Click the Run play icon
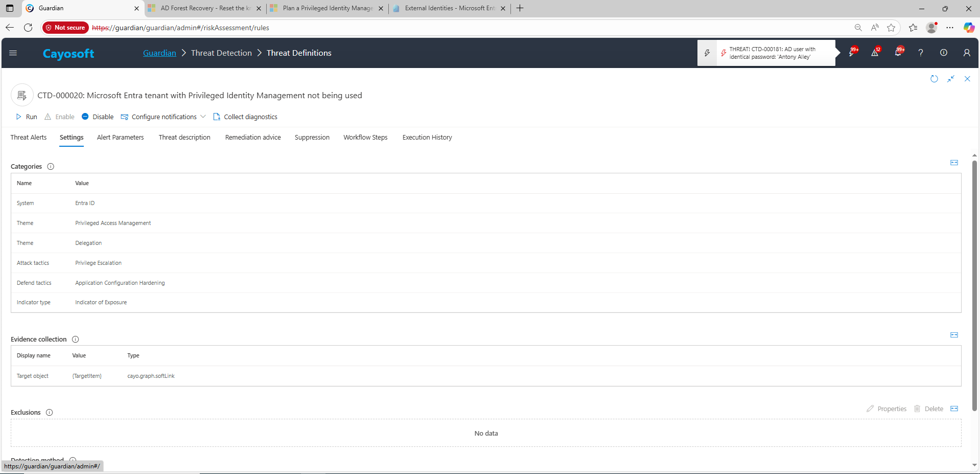Screen dimensions: 980x474 [x=19, y=117]
